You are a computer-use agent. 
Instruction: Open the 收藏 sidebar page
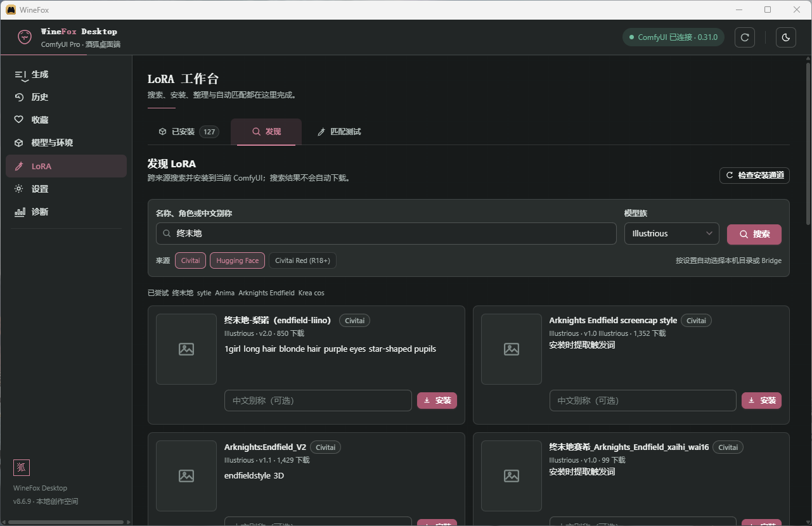coord(66,120)
